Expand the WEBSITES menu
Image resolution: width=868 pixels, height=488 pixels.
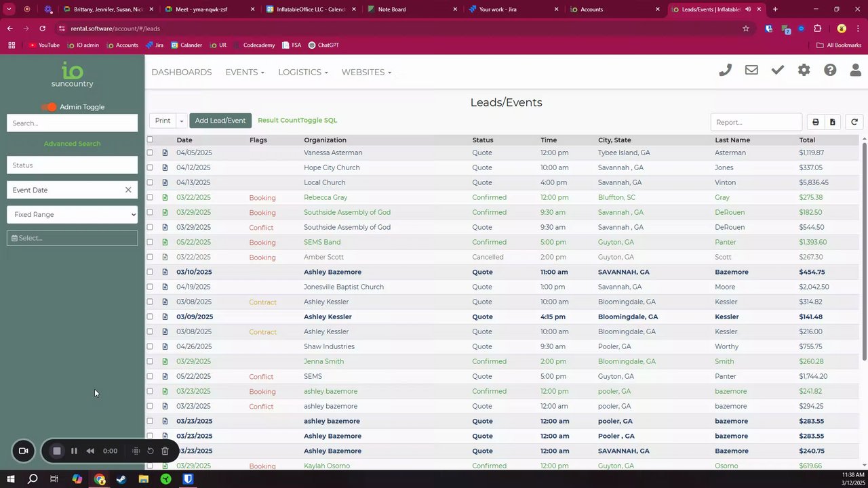coord(366,72)
